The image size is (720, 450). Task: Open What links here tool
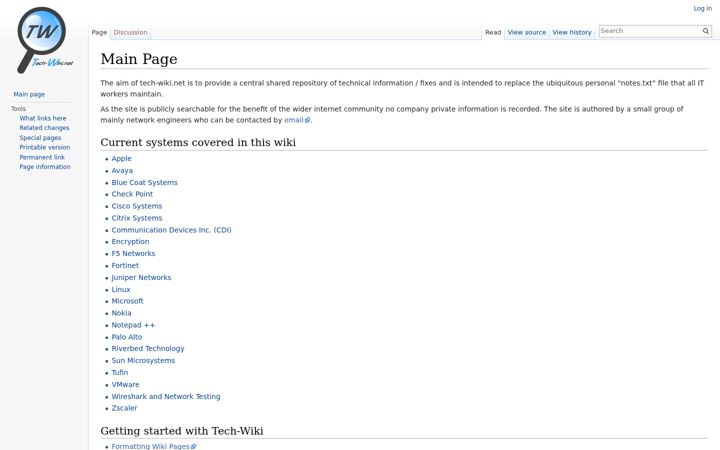pos(43,118)
